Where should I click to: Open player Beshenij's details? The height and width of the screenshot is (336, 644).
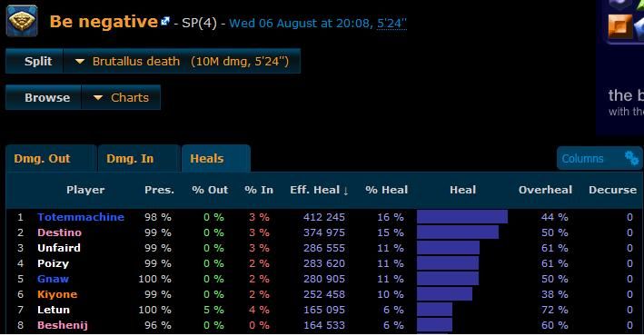point(63,325)
